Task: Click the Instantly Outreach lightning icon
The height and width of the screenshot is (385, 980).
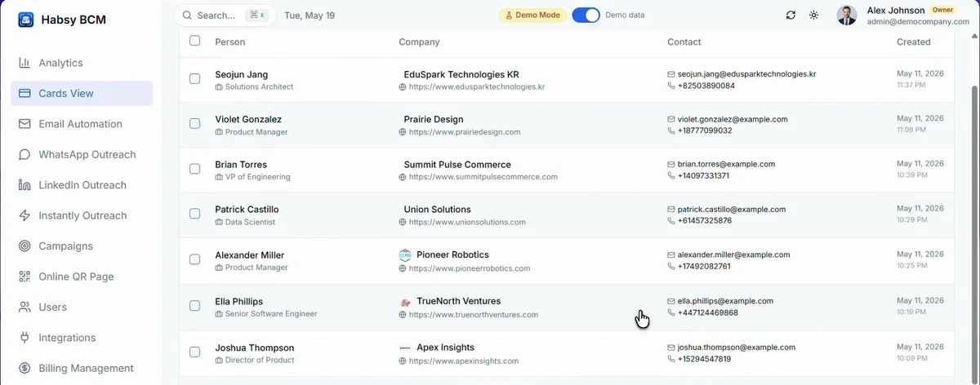Action: pyautogui.click(x=24, y=216)
